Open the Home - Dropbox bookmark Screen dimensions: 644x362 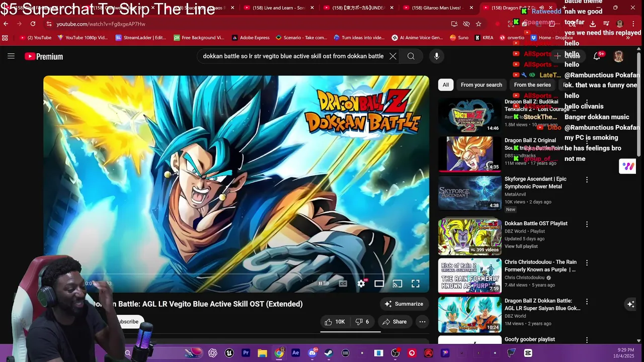click(552, 37)
